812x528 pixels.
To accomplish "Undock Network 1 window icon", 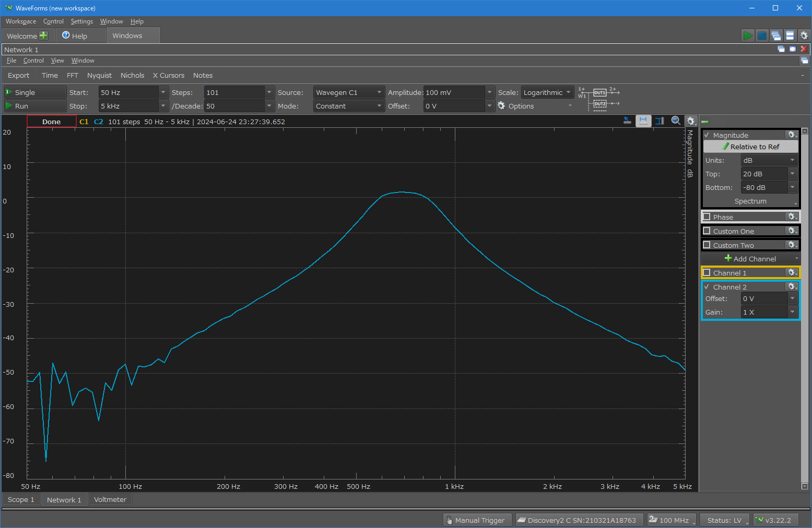I will click(781, 49).
